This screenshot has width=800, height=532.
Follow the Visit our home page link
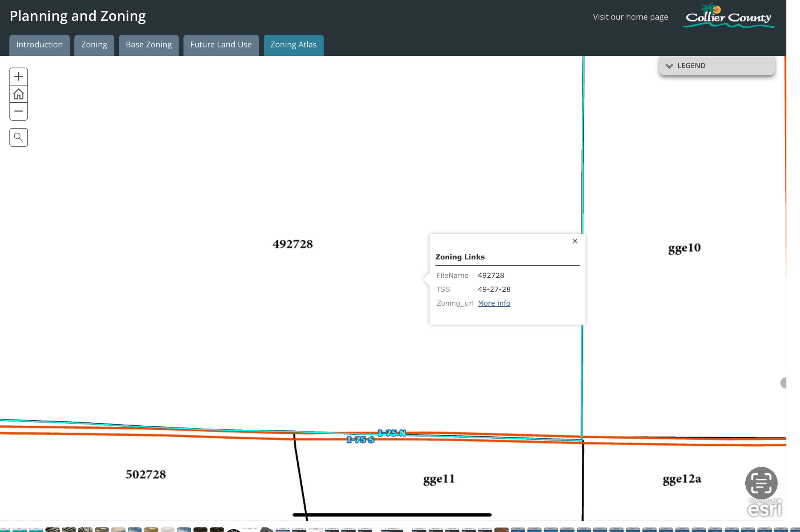[630, 17]
